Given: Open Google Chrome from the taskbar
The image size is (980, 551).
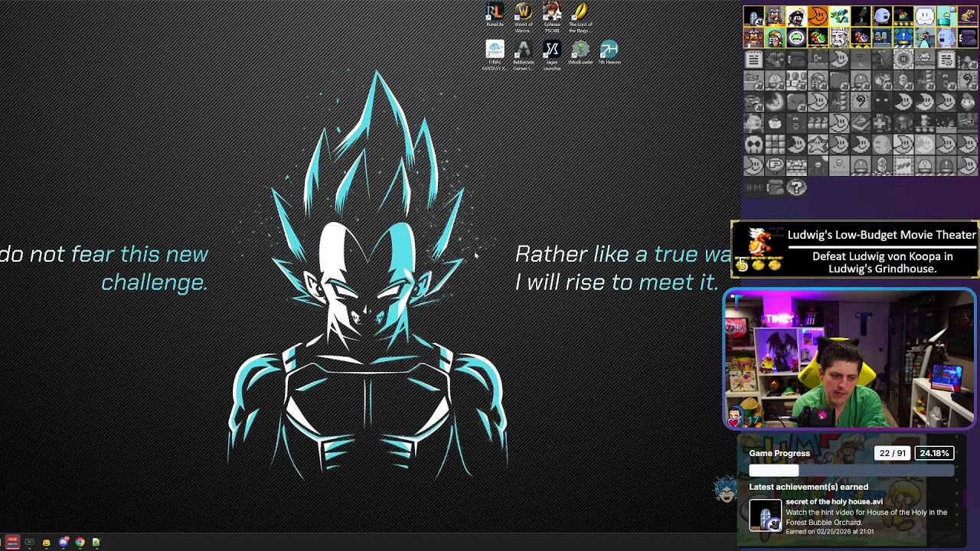Looking at the screenshot, I should (80, 542).
